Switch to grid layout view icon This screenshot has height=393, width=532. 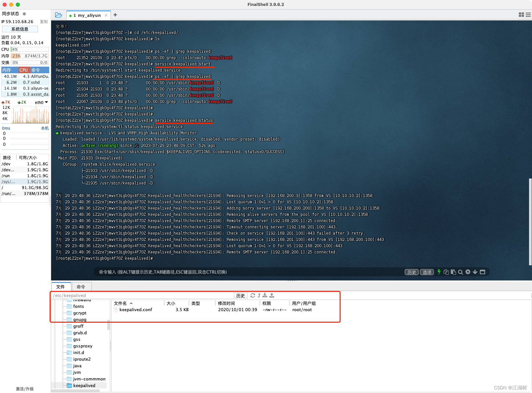pyautogui.click(x=521, y=15)
